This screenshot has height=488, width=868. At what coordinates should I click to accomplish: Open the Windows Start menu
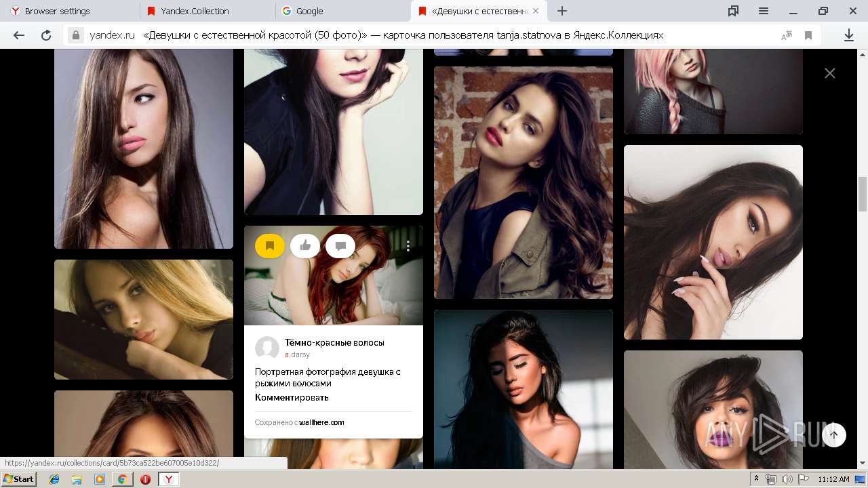(19, 479)
